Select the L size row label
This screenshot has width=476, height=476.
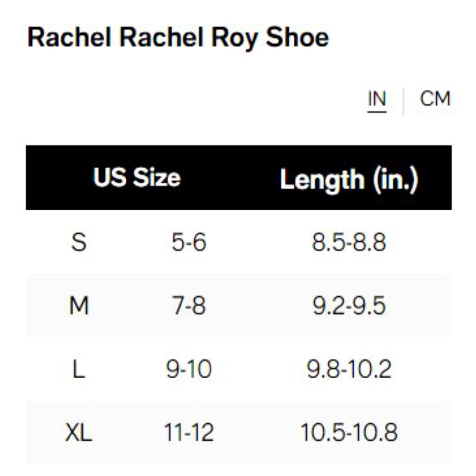[x=78, y=369]
